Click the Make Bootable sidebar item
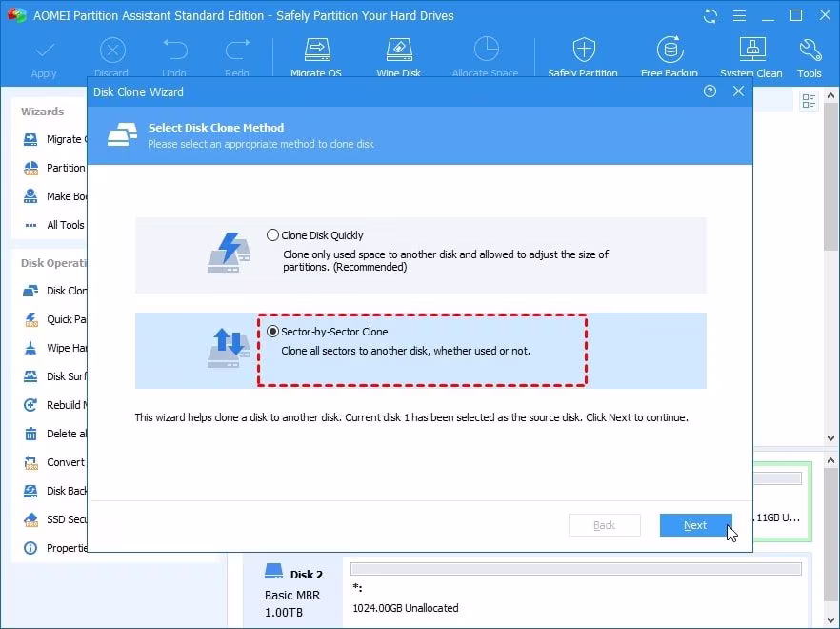This screenshot has height=629, width=840. [x=54, y=195]
